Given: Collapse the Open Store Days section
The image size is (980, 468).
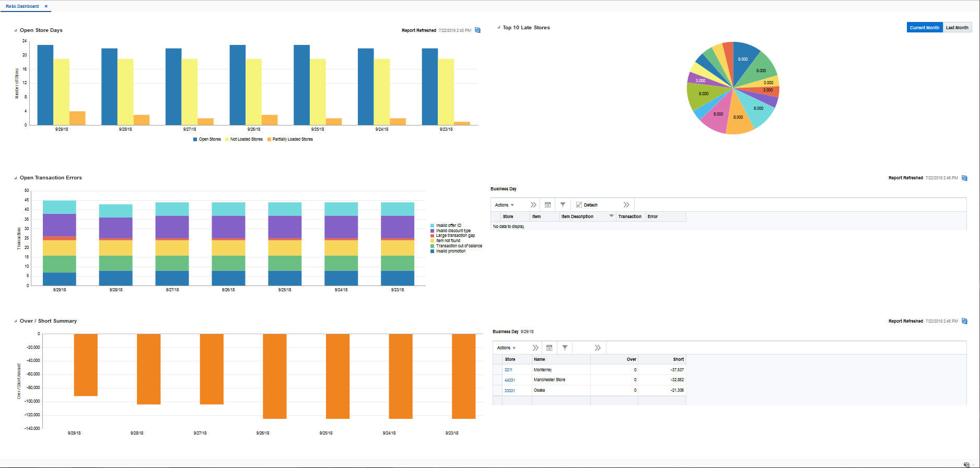Looking at the screenshot, I should click(16, 30).
